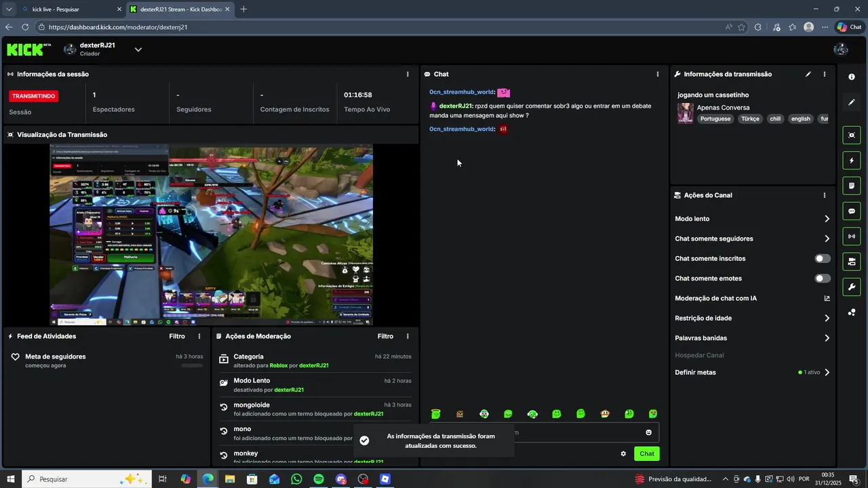Toggle the lightning activity feed sidebar icon
868x488 pixels.
[x=852, y=161]
